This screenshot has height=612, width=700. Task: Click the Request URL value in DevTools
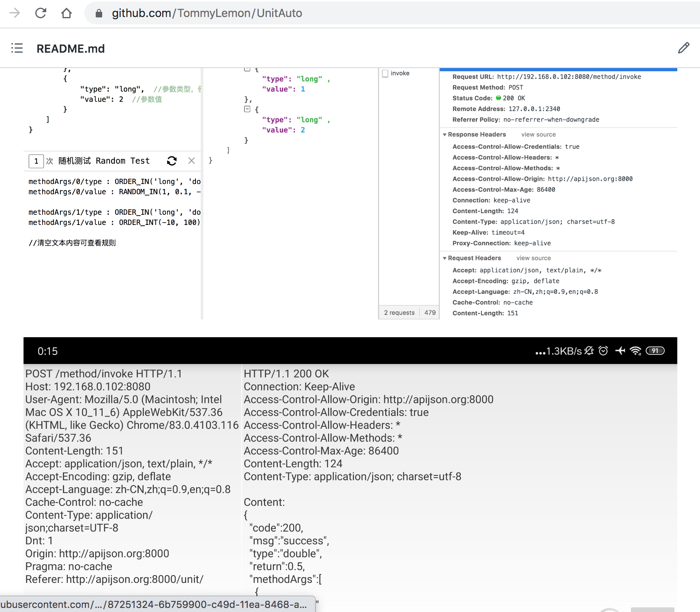point(569,77)
